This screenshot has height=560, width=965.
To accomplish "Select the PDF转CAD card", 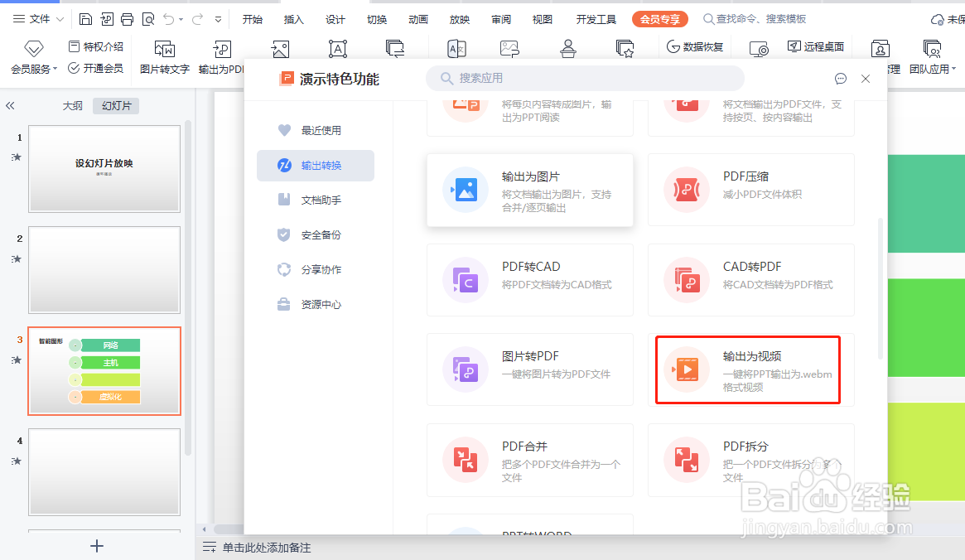I will (x=530, y=280).
